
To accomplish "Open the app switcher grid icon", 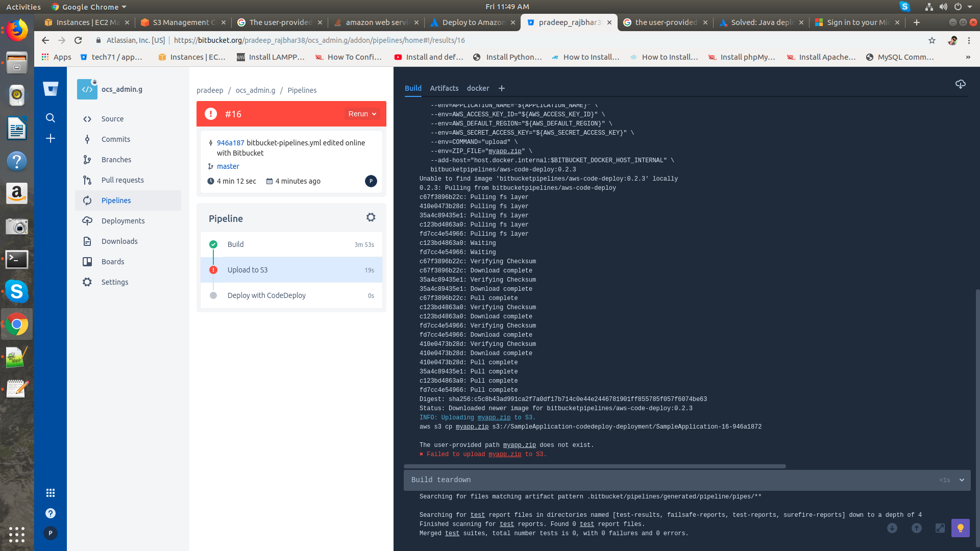I will pos(51,493).
